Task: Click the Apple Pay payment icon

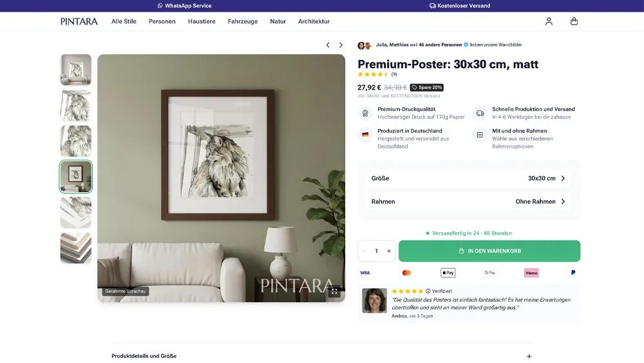Action: tap(448, 273)
